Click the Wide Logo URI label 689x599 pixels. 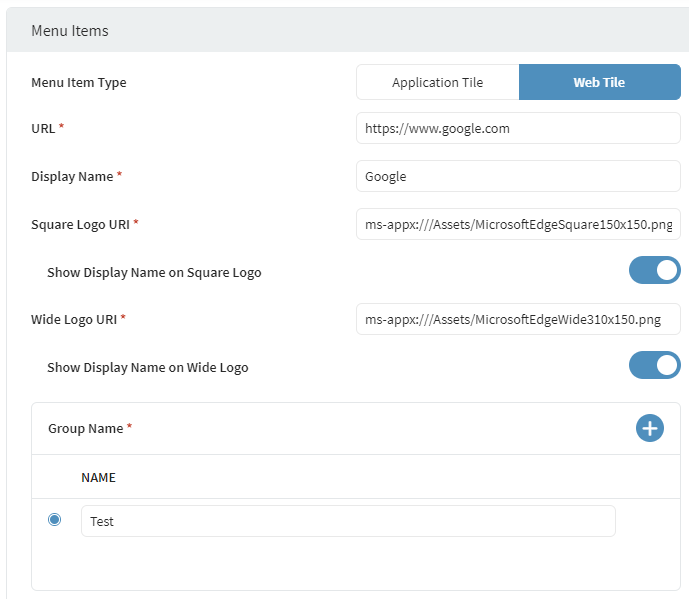point(74,319)
